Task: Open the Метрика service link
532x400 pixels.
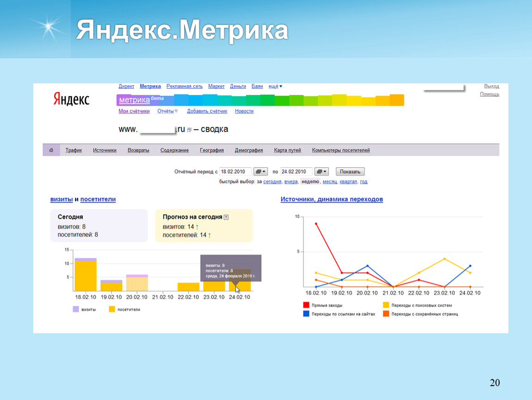Action: [150, 86]
